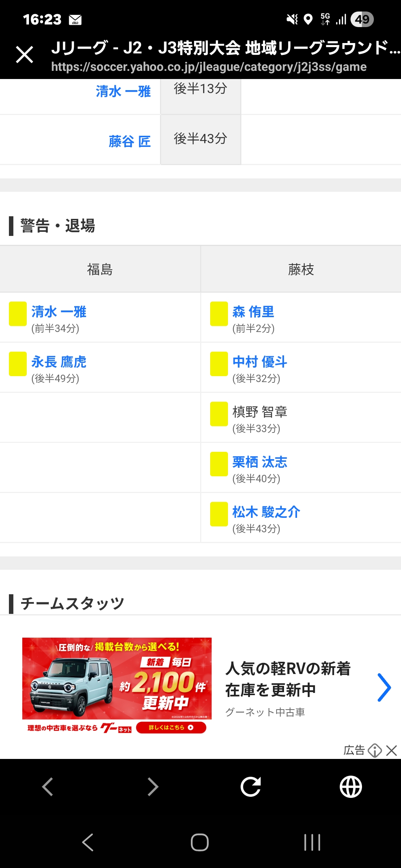This screenshot has width=401, height=868.
Task: Tap the browser back arrow
Action: point(48,786)
